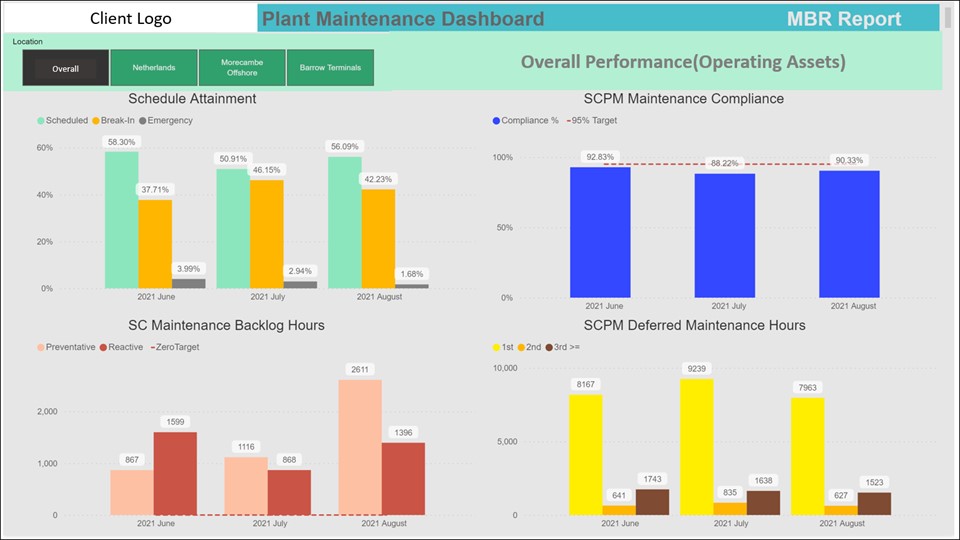The height and width of the screenshot is (540, 960).
Task: Select the 627 second-deferral bar
Action: pyautogui.click(x=841, y=510)
